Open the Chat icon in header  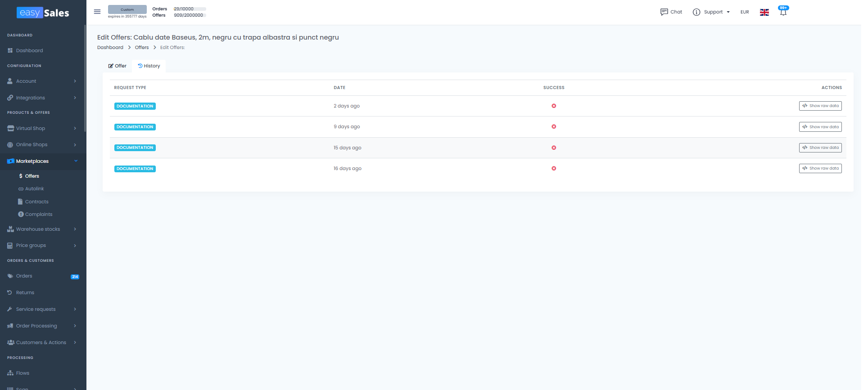point(664,12)
